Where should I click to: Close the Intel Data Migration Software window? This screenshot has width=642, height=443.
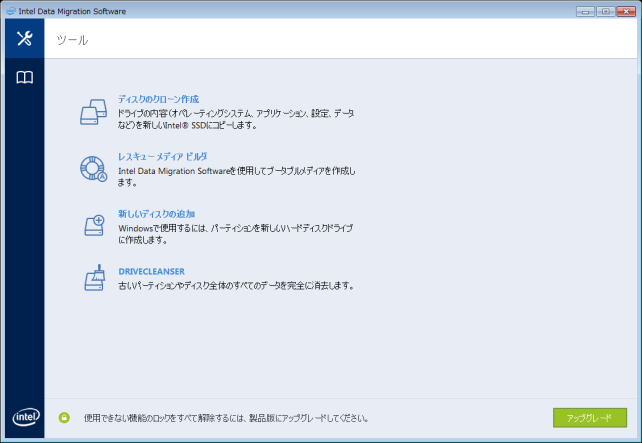[x=626, y=11]
